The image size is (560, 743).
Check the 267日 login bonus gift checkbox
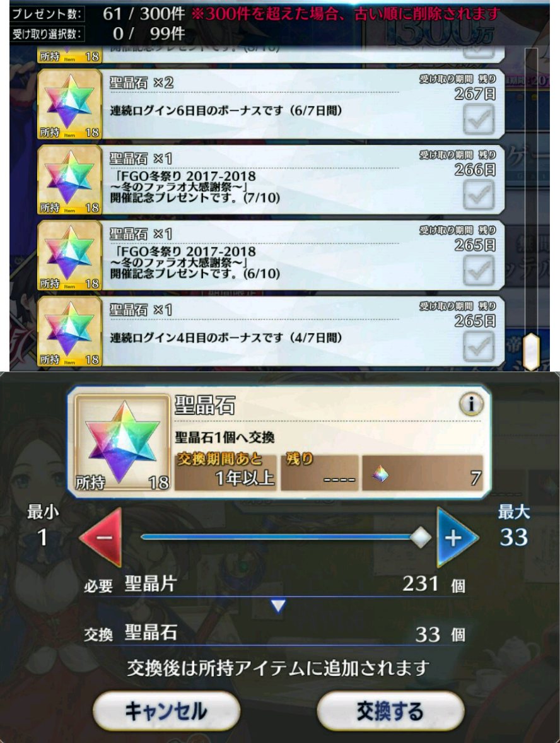(479, 119)
